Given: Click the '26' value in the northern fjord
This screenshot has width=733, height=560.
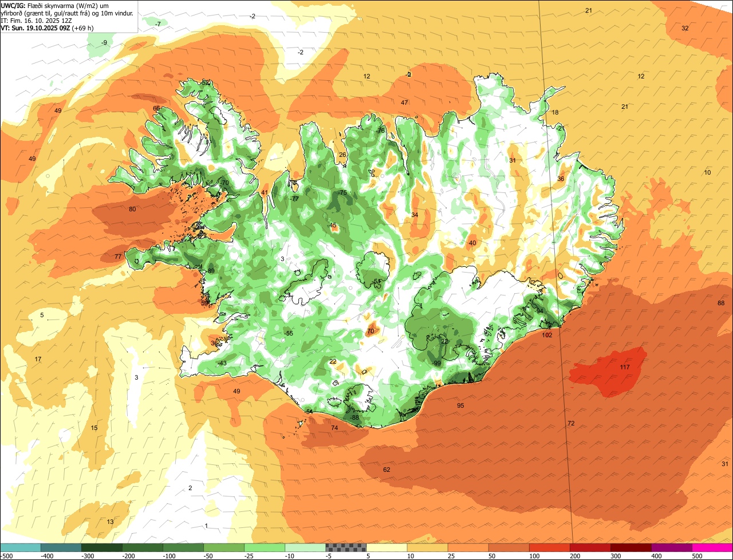Looking at the screenshot, I should tap(342, 155).
